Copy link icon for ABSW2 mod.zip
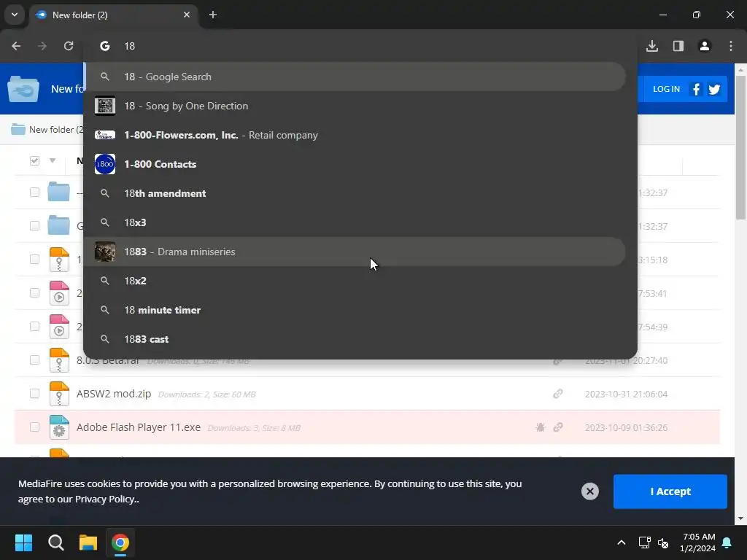This screenshot has height=560, width=747. [x=558, y=394]
